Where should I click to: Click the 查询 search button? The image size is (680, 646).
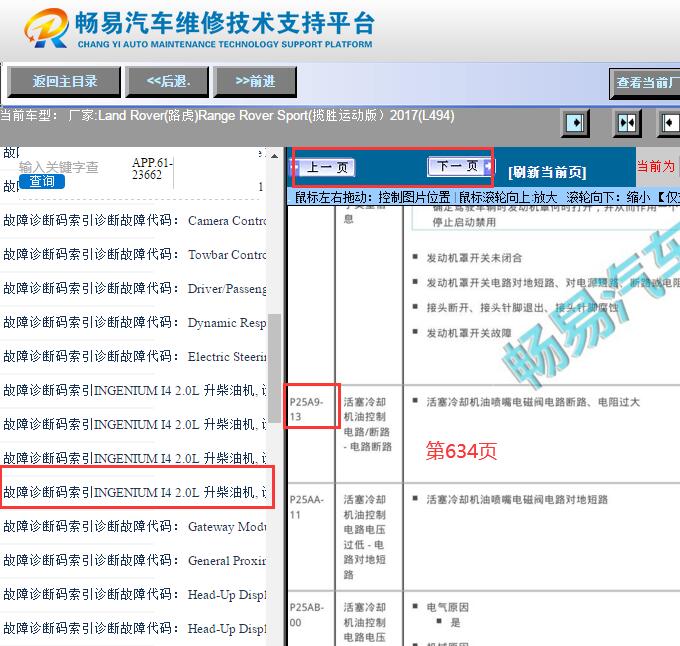(x=42, y=181)
